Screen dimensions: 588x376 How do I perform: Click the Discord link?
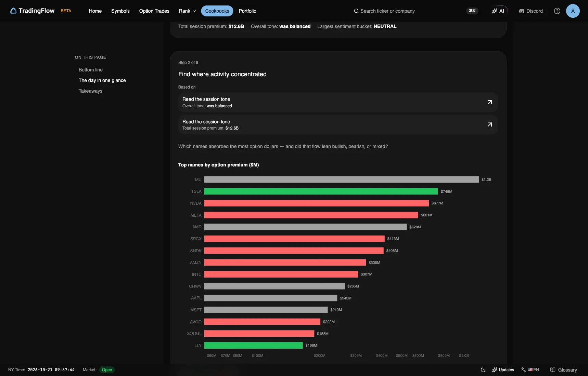pos(531,11)
